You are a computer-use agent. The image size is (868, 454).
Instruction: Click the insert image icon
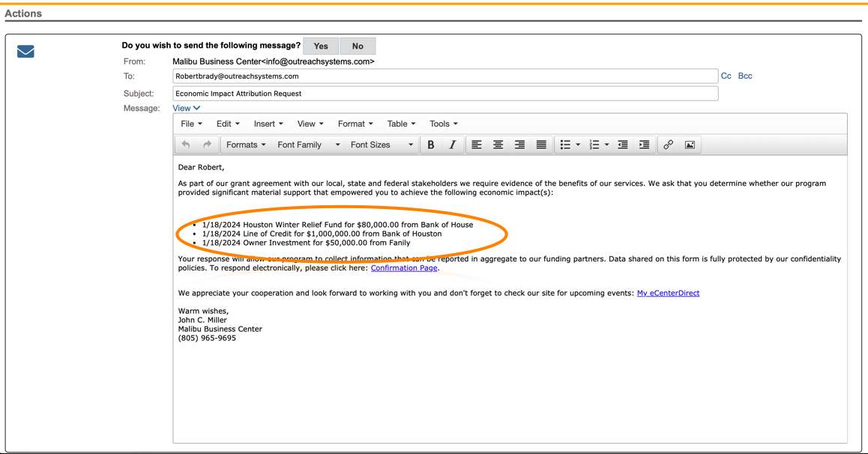690,145
